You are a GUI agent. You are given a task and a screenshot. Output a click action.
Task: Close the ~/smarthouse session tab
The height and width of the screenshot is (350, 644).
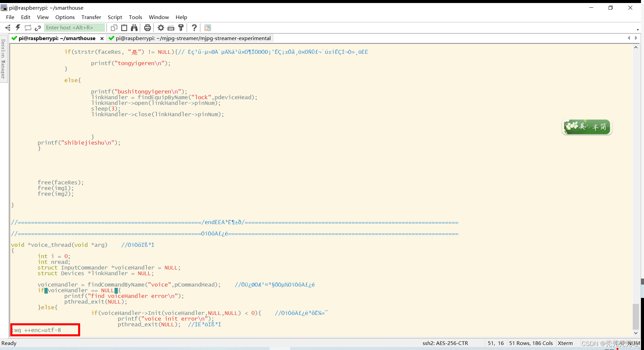102,38
